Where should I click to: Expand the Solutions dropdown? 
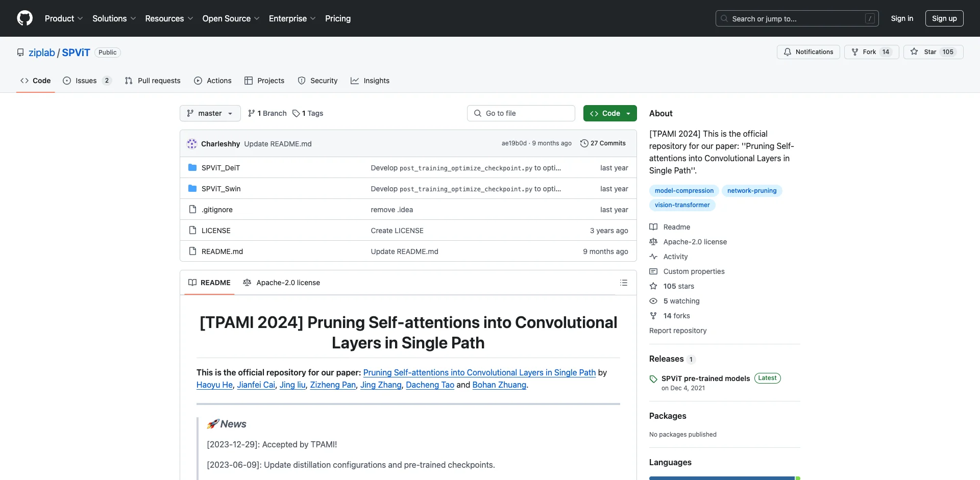pyautogui.click(x=114, y=18)
